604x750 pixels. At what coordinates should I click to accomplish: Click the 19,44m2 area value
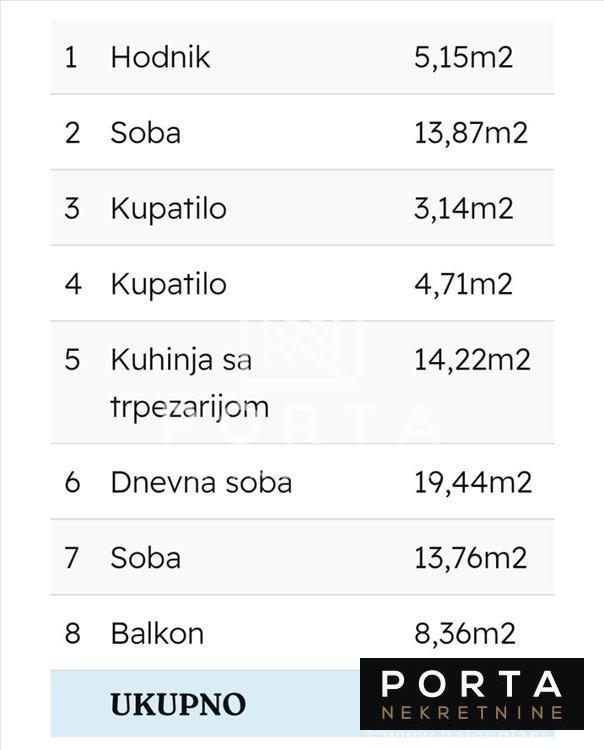pos(472,482)
